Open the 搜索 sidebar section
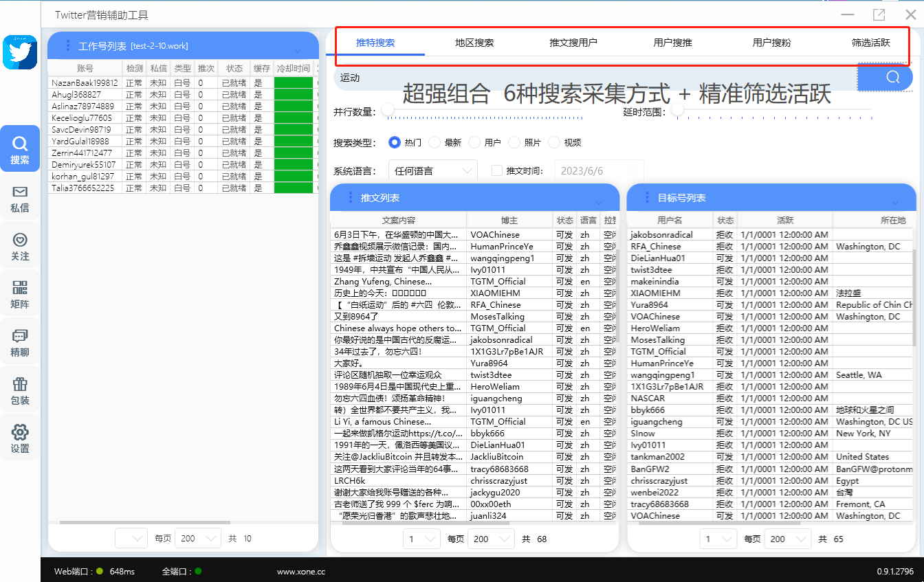 [20, 149]
